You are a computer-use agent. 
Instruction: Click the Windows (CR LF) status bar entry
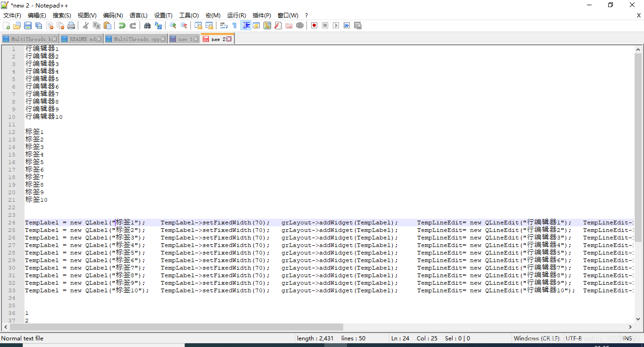coord(537,338)
